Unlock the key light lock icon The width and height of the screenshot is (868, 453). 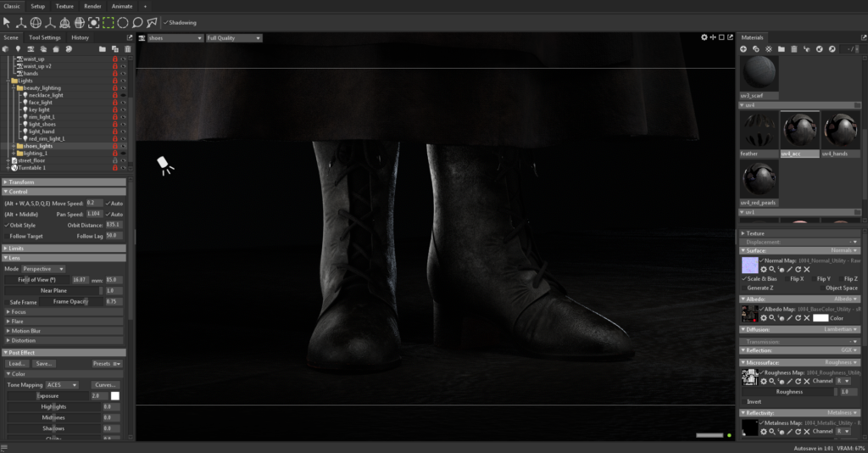coord(115,109)
